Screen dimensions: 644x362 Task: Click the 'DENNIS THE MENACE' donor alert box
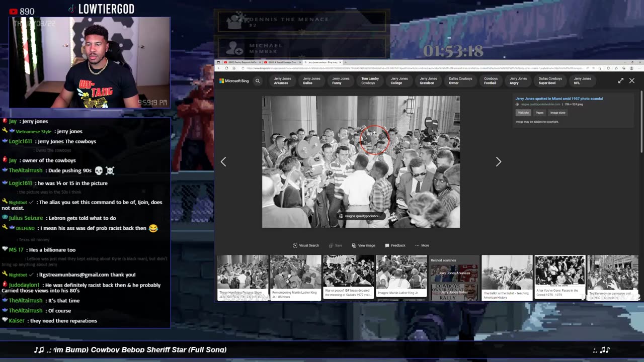(x=302, y=22)
